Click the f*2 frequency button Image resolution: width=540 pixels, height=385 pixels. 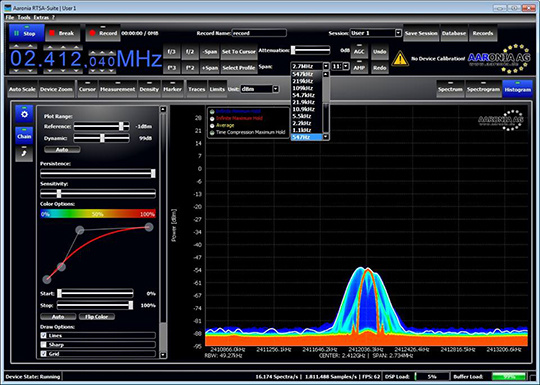190,67
